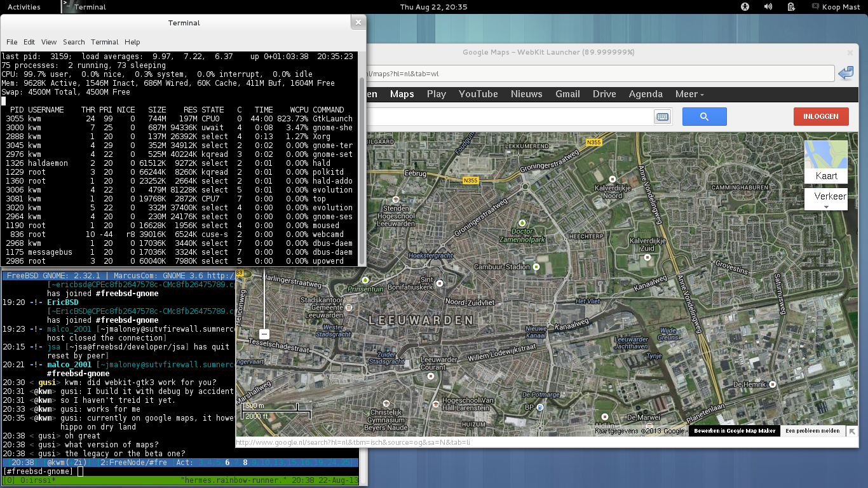Viewport: 868px width, 488px height.
Task: Open the YouTube tab in Google bar
Action: click(x=478, y=94)
